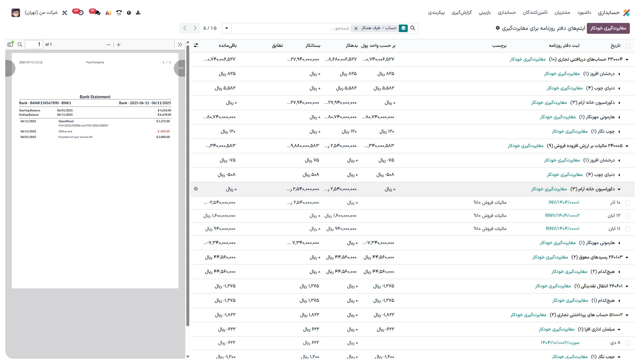640x364 pixels.
Task: Open activities clock icon with badge ۷۳
Action: 81,13
